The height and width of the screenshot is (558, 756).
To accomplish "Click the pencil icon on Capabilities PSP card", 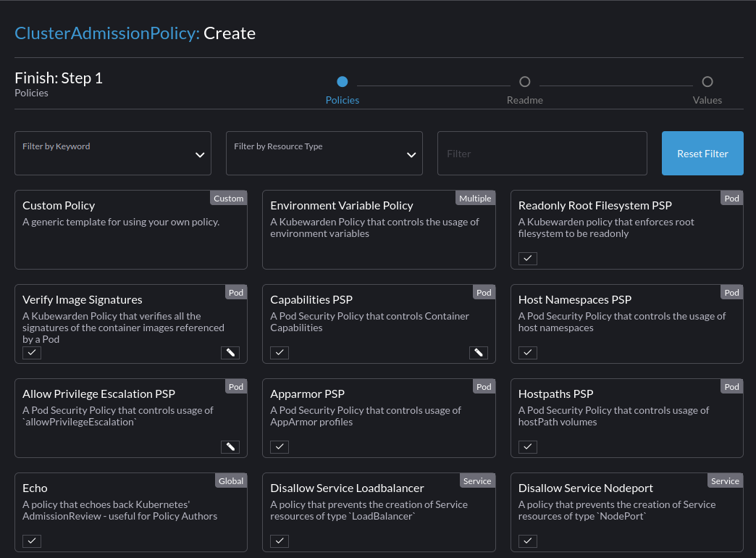I will 478,352.
